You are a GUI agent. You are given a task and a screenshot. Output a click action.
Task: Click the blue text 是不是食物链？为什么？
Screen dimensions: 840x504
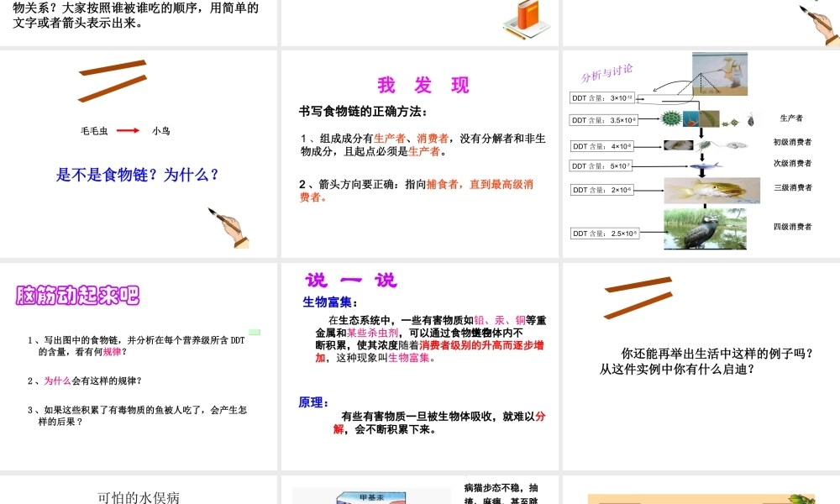click(x=138, y=175)
